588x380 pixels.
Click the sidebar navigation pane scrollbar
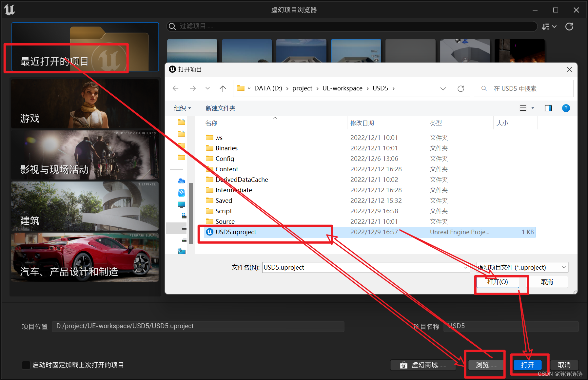(x=191, y=213)
